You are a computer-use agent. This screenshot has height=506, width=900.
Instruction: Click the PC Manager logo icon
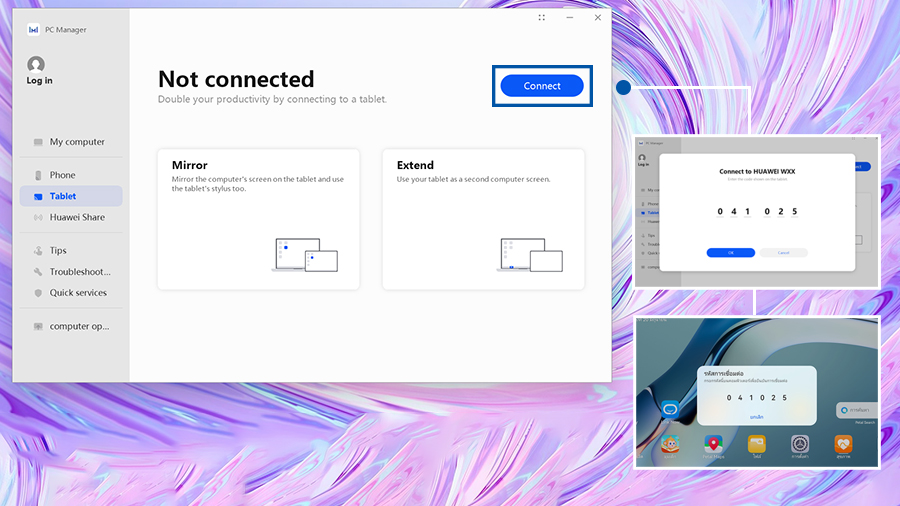click(x=33, y=30)
